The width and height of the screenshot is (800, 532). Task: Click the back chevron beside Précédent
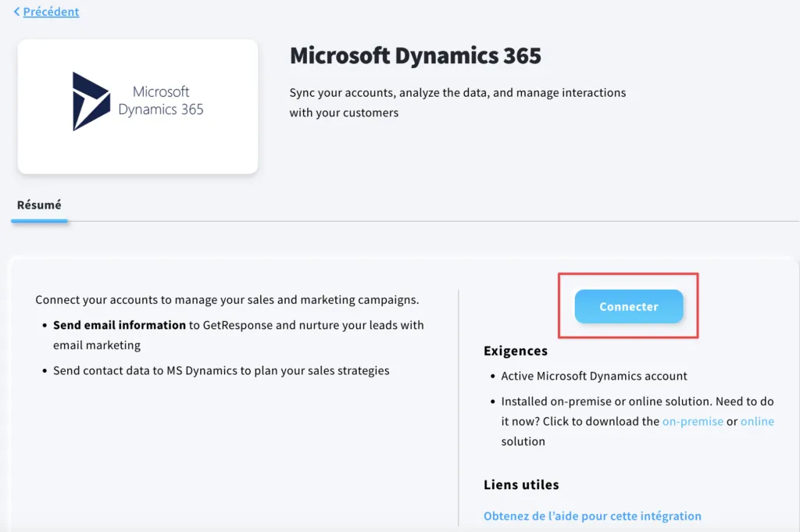pos(17,11)
